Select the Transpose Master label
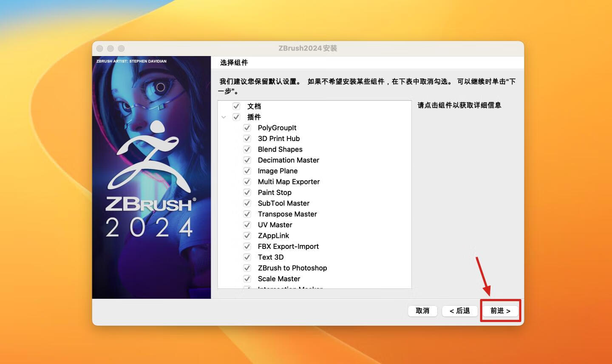Image resolution: width=612 pixels, height=364 pixels. 287,214
